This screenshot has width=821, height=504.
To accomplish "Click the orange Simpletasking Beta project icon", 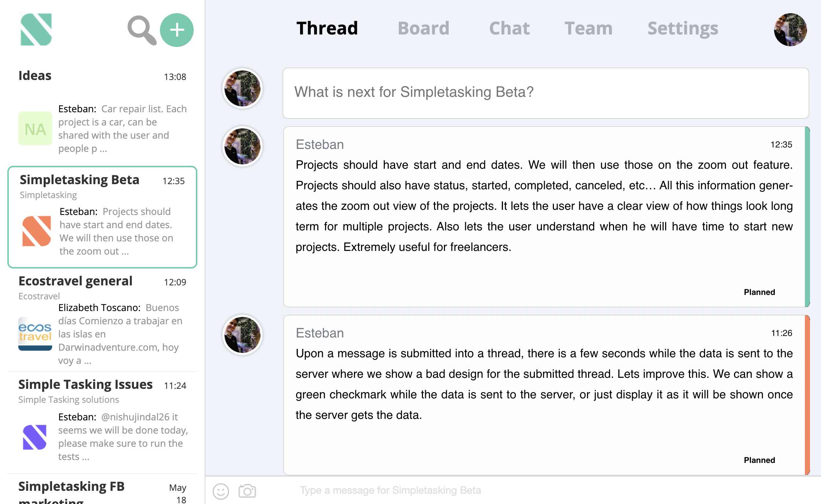I will pyautogui.click(x=37, y=231).
